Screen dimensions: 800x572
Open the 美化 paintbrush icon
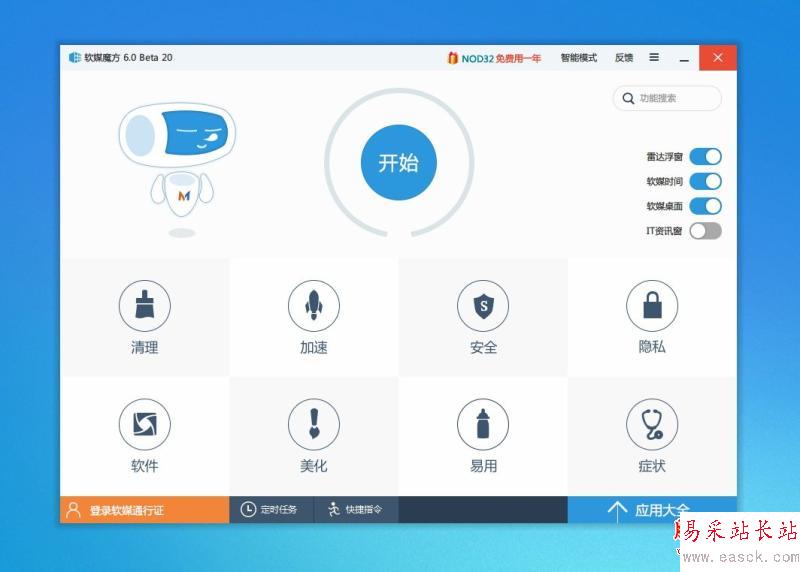(x=314, y=424)
